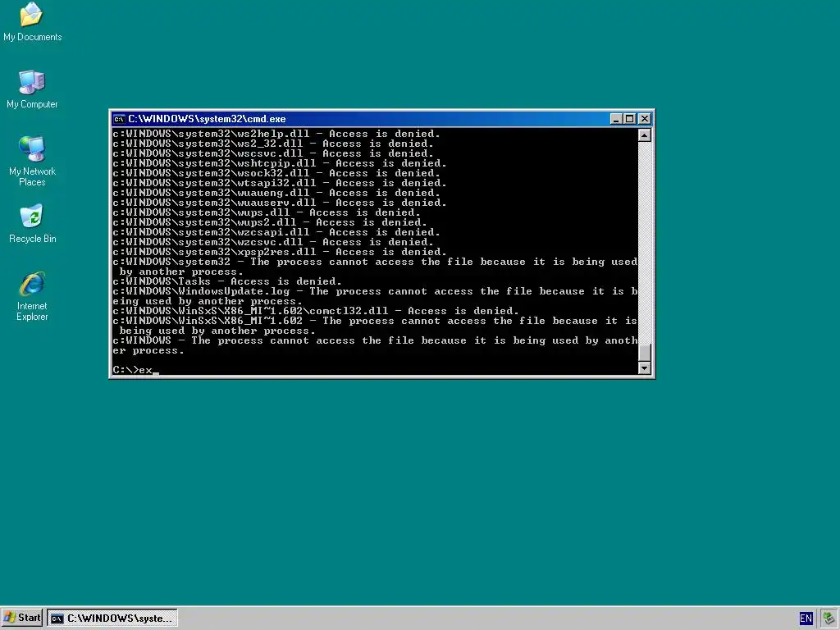The image size is (840, 630).
Task: Open cmd.exe title bar system menu icon
Action: [119, 119]
